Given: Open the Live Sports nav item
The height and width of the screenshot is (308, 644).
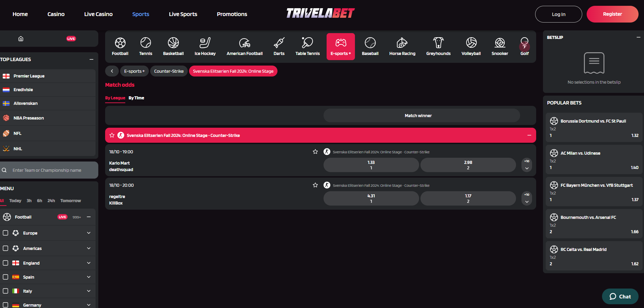Looking at the screenshot, I should (183, 14).
